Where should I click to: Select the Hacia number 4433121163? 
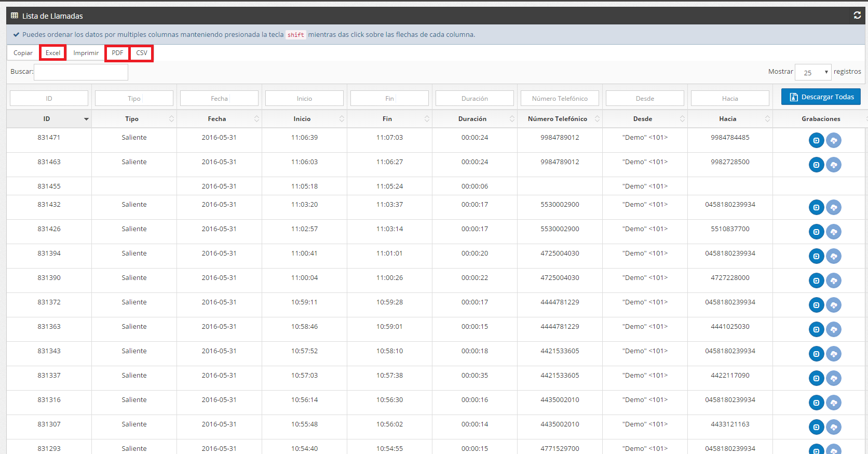point(730,424)
